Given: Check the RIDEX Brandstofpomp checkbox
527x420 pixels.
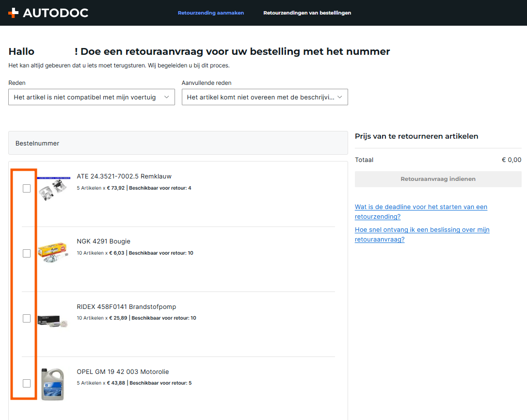Looking at the screenshot, I should point(27,318).
